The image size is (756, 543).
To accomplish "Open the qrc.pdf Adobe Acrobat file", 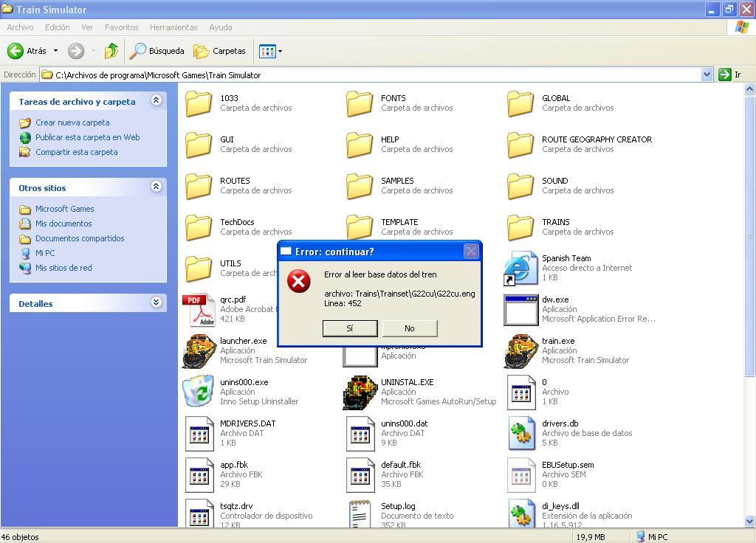I will point(199,310).
